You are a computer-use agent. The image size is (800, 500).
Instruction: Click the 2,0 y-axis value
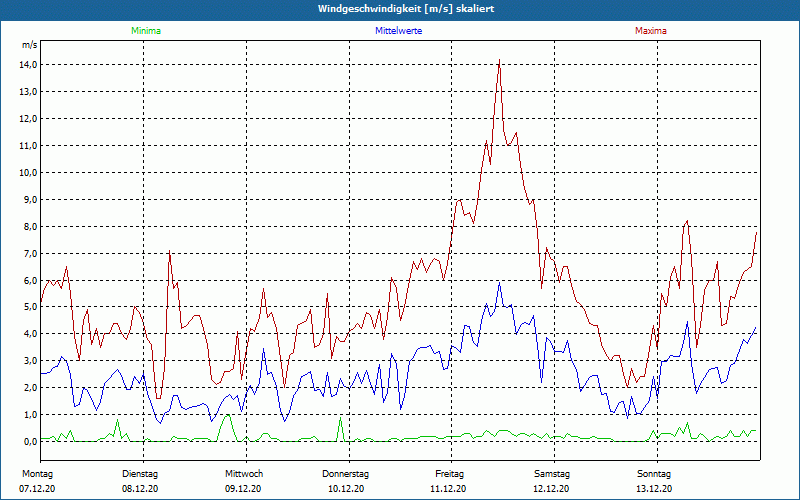30,388
